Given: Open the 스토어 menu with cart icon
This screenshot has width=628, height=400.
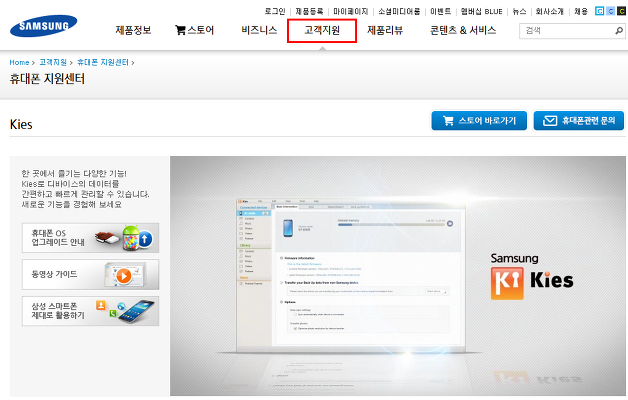Looking at the screenshot, I should 194,30.
